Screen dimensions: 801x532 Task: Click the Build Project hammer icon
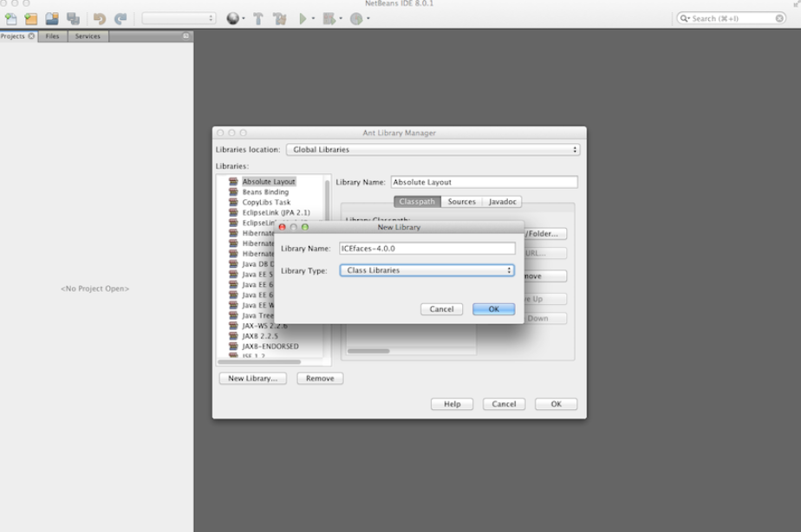258,18
